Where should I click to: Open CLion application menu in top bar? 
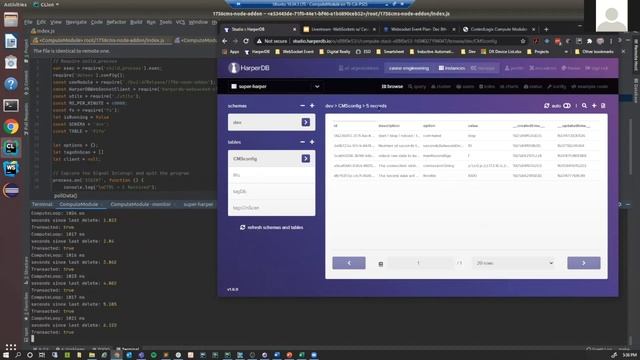pos(47,4)
